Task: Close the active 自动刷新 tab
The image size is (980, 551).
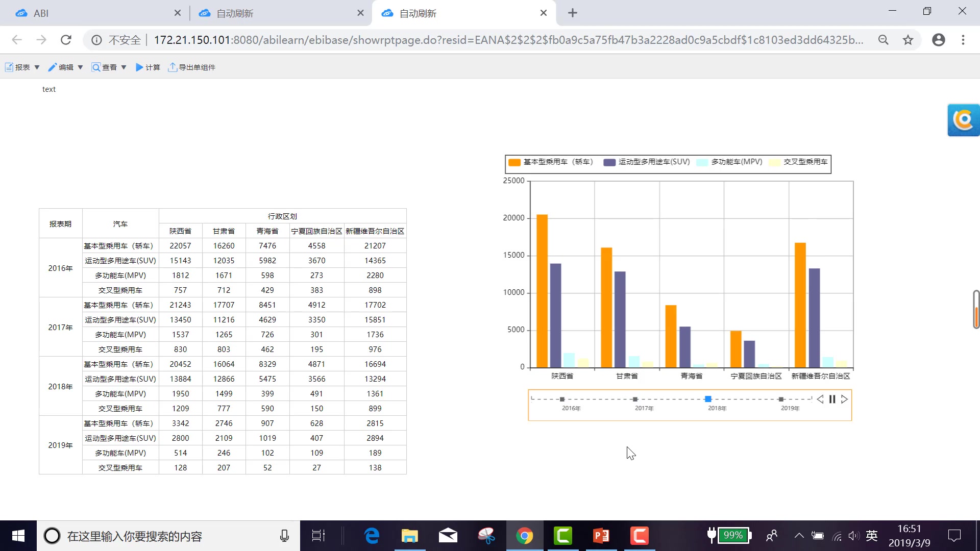Action: (544, 13)
